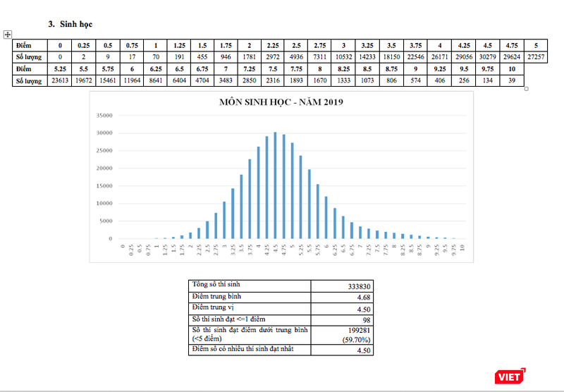Select the table cell with value 30279
This screenshot has width=564, height=392.
(487, 56)
